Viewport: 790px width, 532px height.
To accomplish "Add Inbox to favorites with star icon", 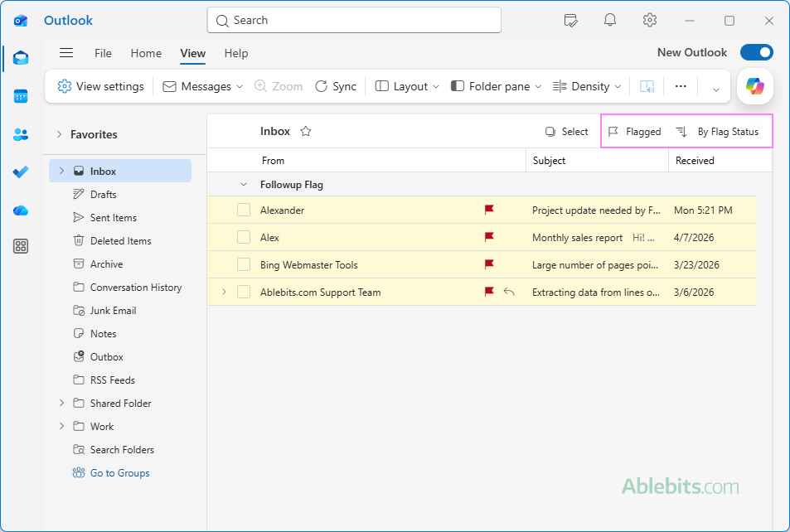I will pyautogui.click(x=306, y=132).
